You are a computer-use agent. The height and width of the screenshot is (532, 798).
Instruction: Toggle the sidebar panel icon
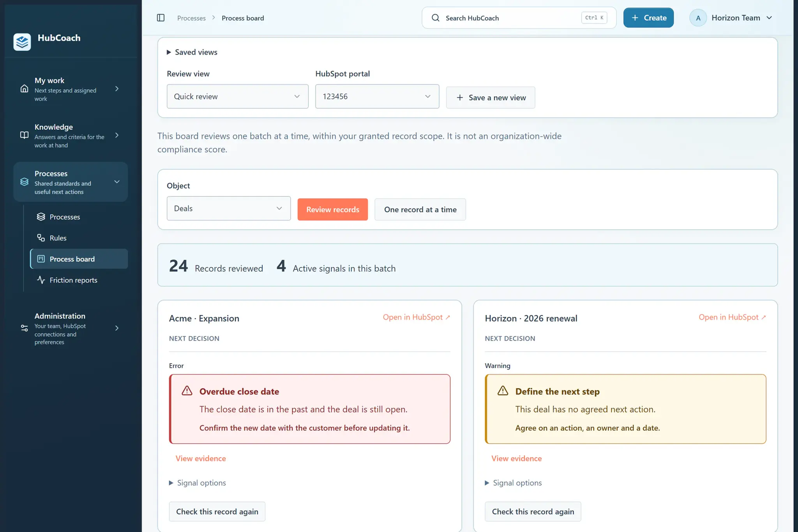pos(161,18)
